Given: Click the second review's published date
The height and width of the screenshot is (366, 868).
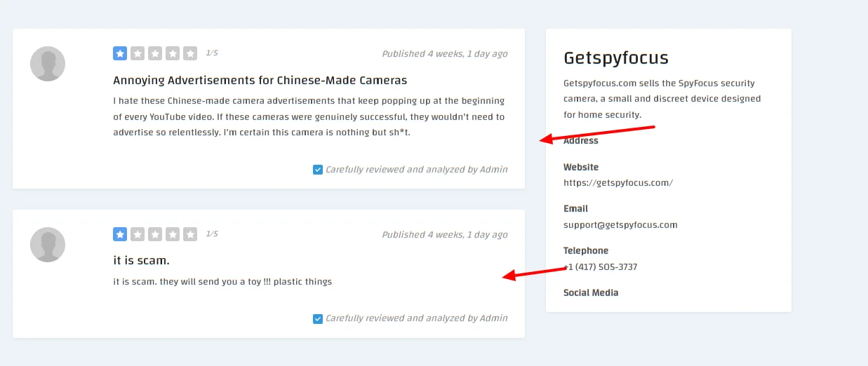Looking at the screenshot, I should [444, 235].
